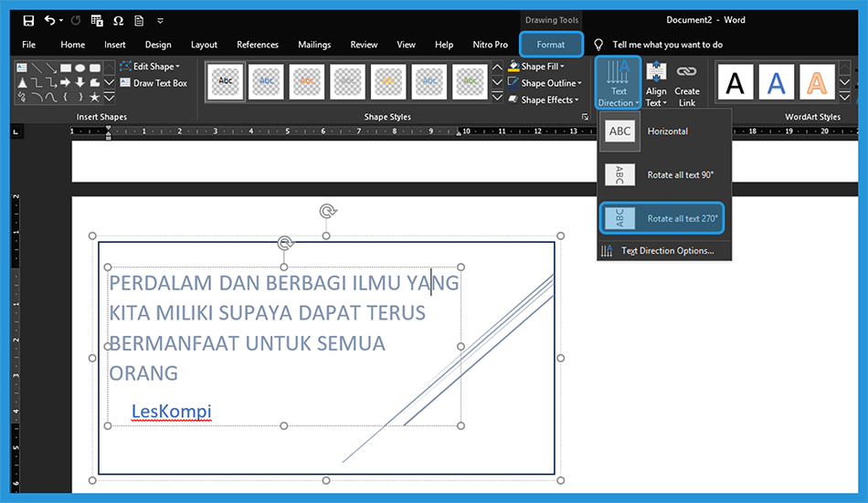Click the Omega symbol icon in the title bar

click(x=119, y=20)
